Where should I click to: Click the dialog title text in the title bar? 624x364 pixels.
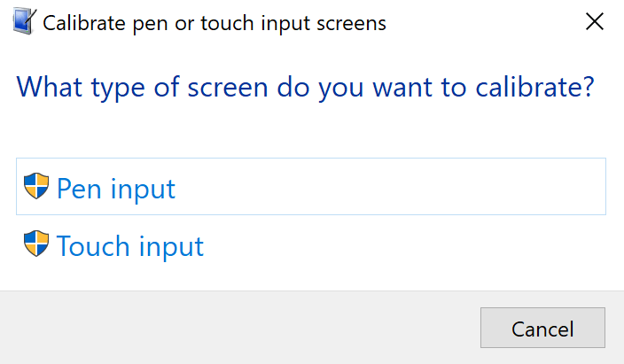click(x=214, y=23)
